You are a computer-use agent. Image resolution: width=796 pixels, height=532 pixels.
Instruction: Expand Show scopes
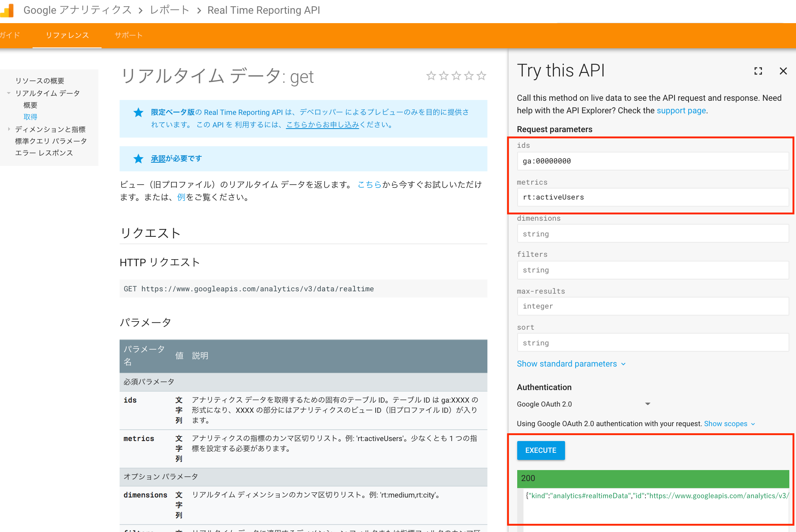click(x=729, y=424)
